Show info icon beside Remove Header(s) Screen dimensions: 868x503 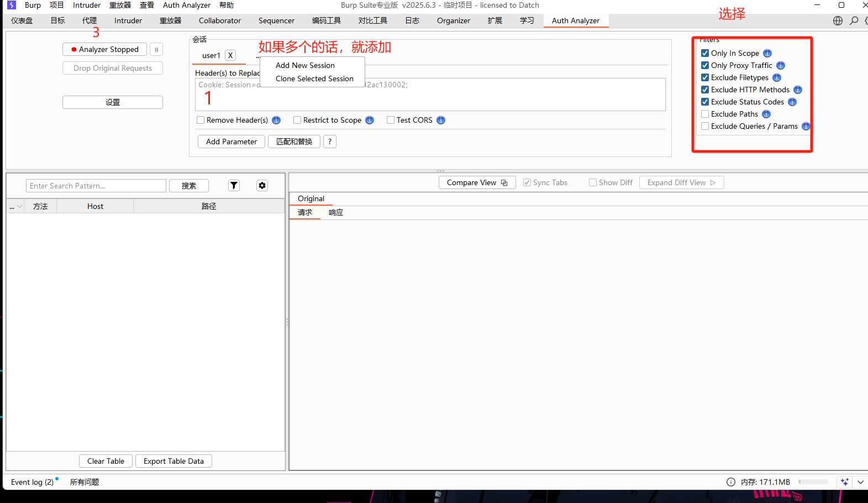(x=276, y=120)
